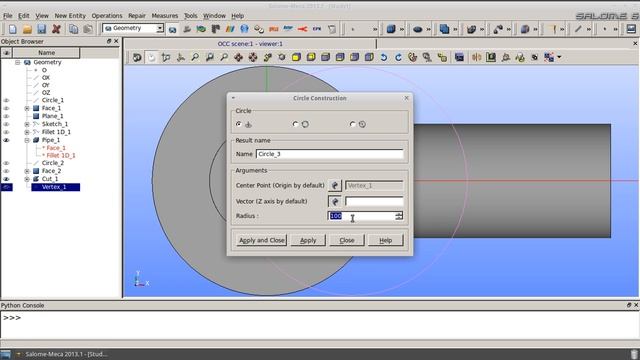Click the Paste icon in main toolbar
Image resolution: width=640 pixels, height=360 pixels.
[x=88, y=29]
